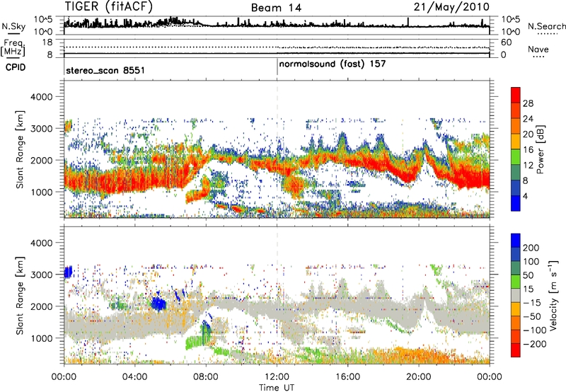Click the 'Power [dB]' color bar label

[540, 149]
